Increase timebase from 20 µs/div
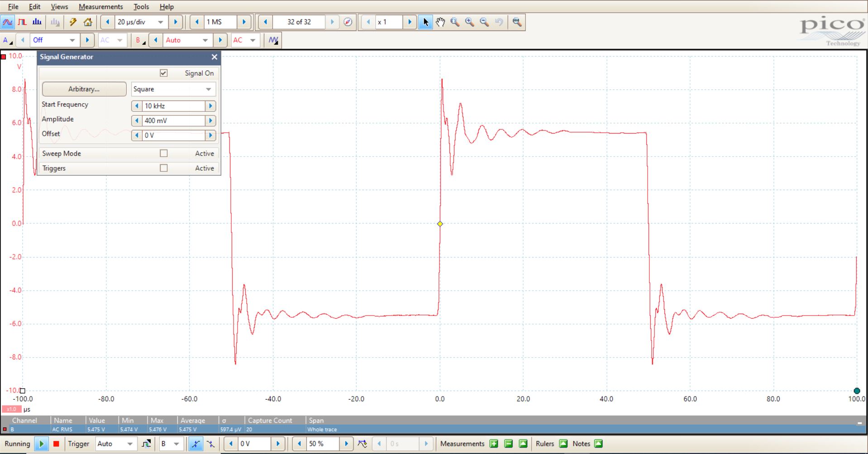 click(176, 22)
